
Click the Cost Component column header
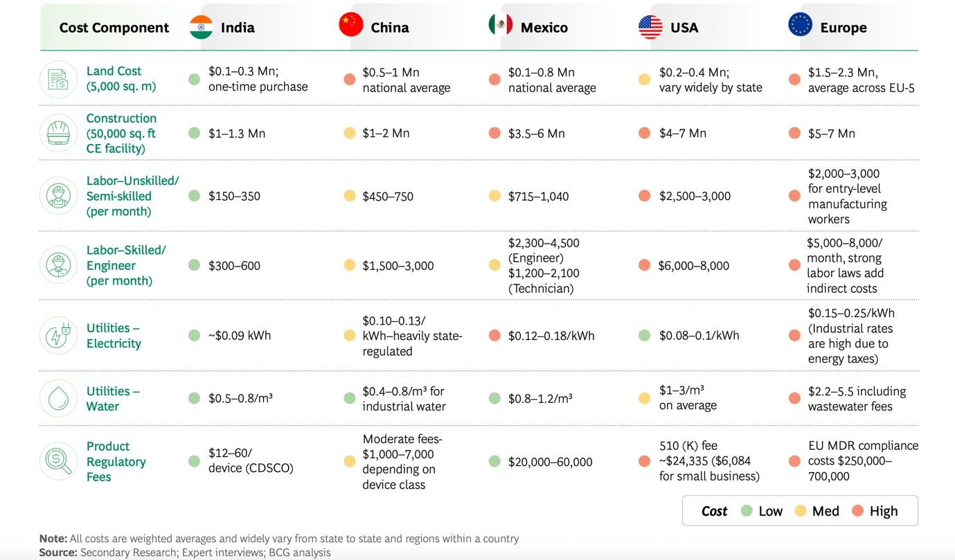point(114,28)
